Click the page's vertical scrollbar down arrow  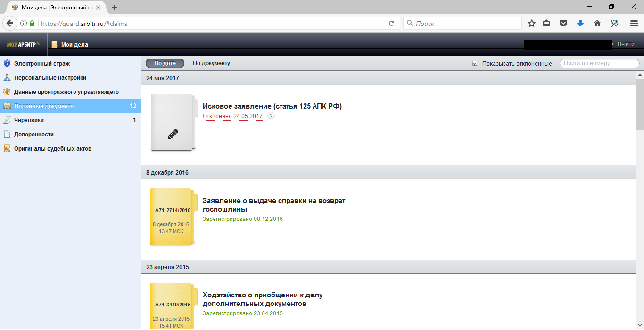pyautogui.click(x=640, y=326)
